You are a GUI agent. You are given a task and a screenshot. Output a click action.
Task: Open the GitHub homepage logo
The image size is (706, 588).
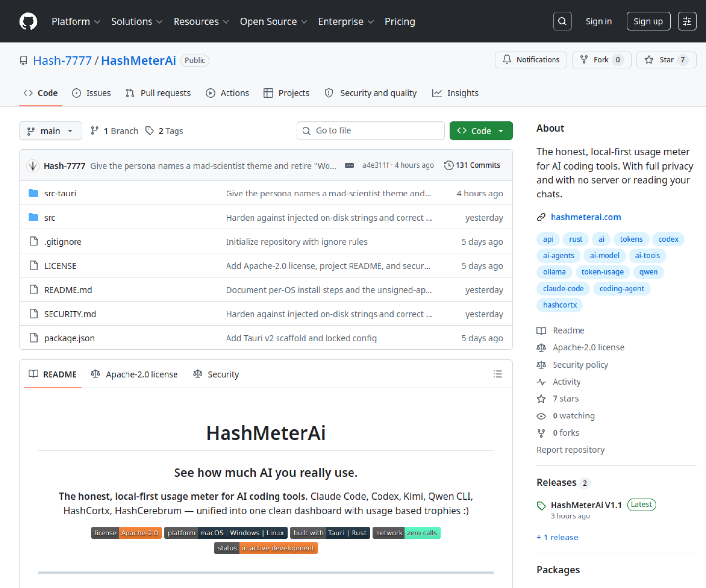(x=28, y=22)
